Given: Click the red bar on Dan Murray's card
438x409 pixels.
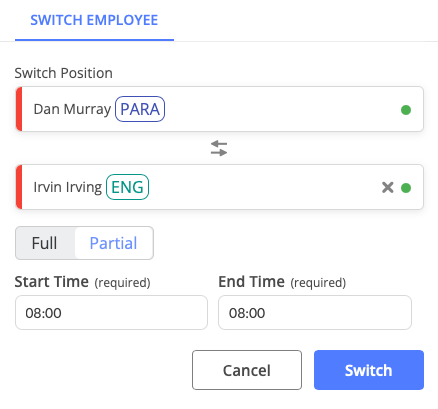Looking at the screenshot, I should pyautogui.click(x=19, y=109).
